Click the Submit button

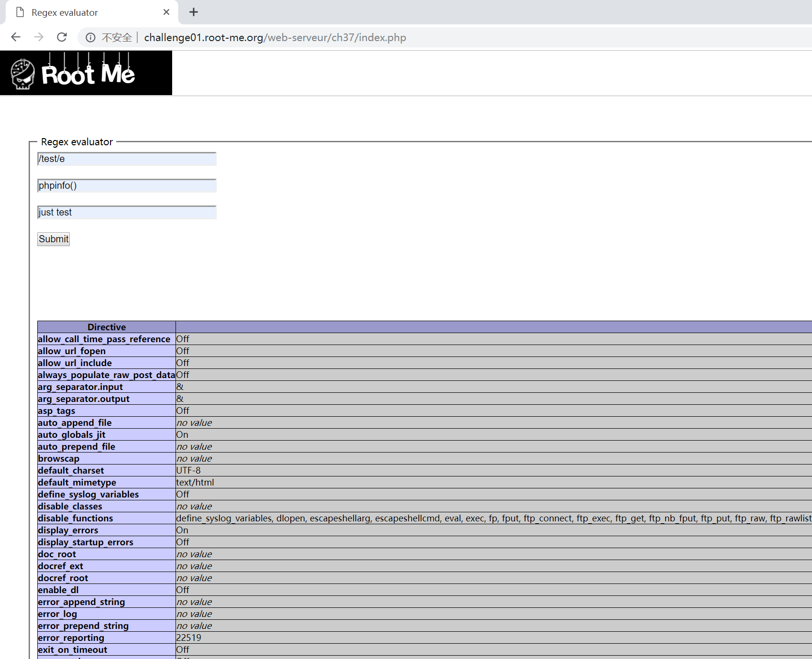(54, 239)
